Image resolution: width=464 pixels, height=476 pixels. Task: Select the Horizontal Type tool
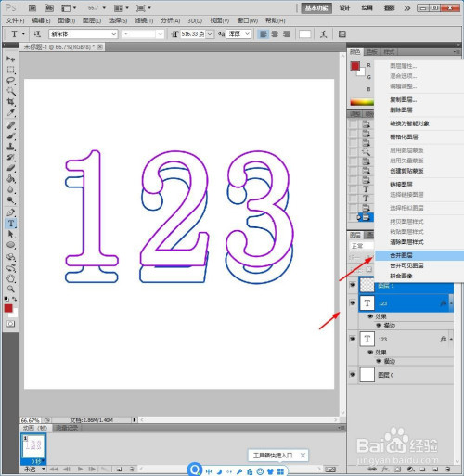(x=11, y=224)
